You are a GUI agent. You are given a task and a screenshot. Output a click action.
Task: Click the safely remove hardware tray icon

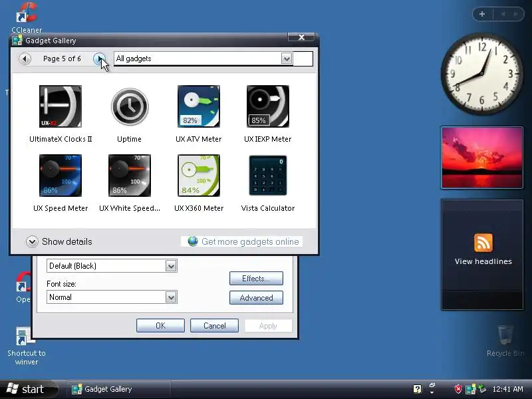[x=481, y=389]
